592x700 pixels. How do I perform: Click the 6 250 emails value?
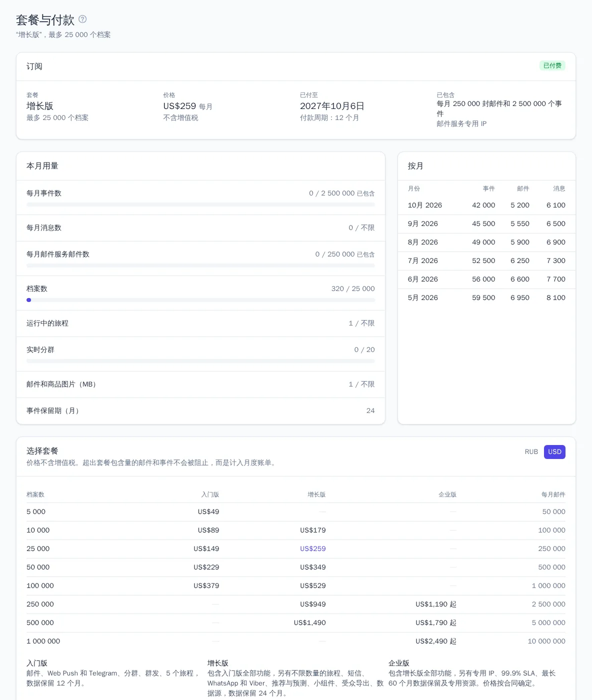click(x=520, y=260)
